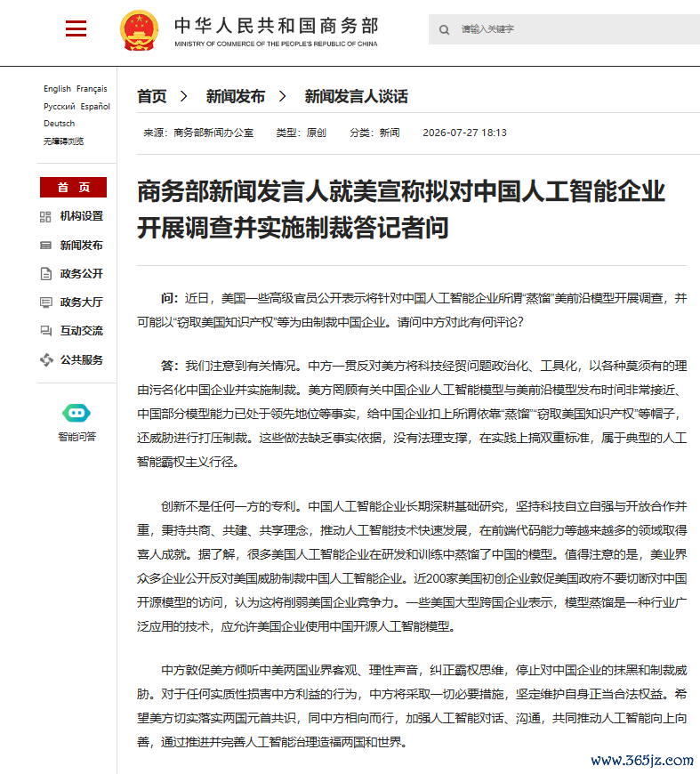Enable 无障碍浏览 accessibility mode
Screen dimensions: 700x774
pos(63,141)
